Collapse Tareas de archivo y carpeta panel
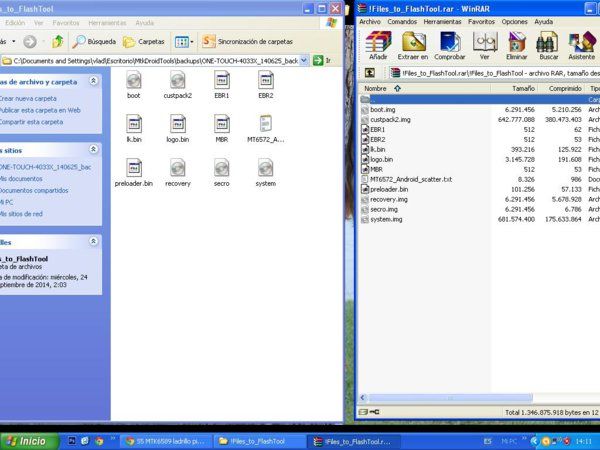 coord(93,81)
